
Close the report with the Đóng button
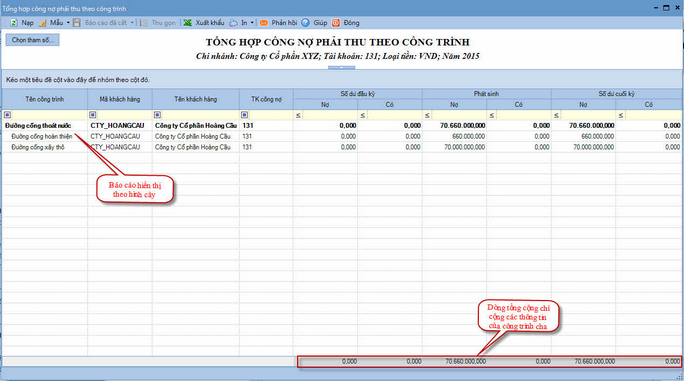[345, 23]
